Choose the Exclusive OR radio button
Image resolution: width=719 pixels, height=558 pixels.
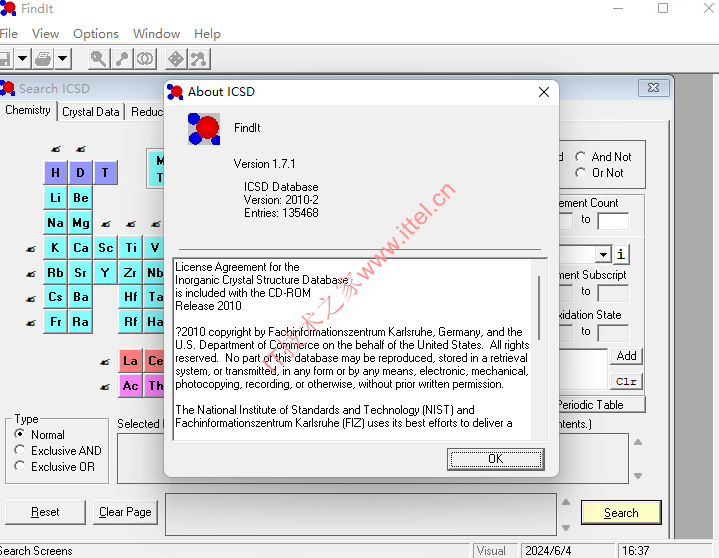click(x=20, y=466)
